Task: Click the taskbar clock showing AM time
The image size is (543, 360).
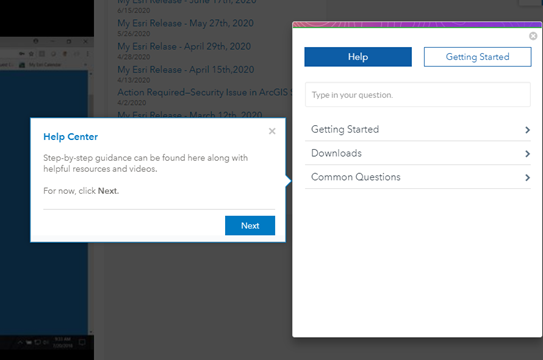Action: (63, 339)
